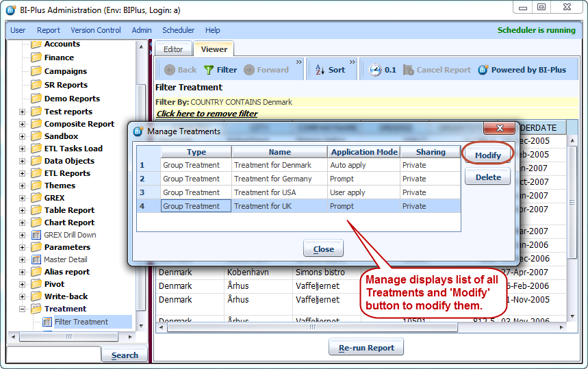Collapse the Treatment folder node
The width and height of the screenshot is (588, 369).
coord(22,309)
